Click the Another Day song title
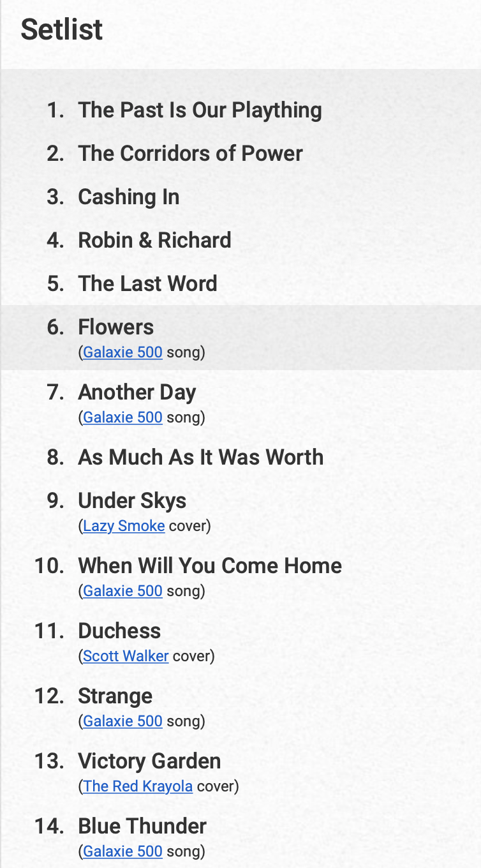Viewport: 481px width, 868px height. click(x=137, y=392)
